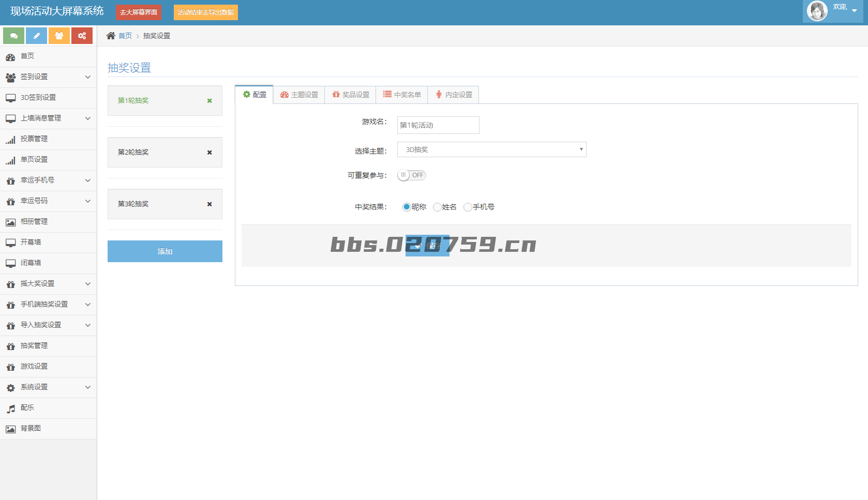Screen dimensions: 868x500
Task: Open the 选择主题 dropdown
Action: pos(491,149)
